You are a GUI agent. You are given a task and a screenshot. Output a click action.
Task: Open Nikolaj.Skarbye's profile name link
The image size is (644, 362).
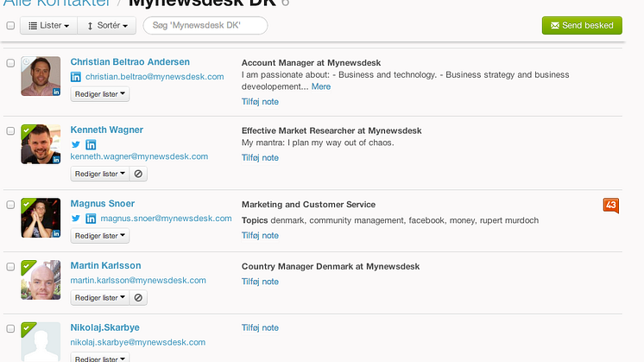(x=104, y=327)
